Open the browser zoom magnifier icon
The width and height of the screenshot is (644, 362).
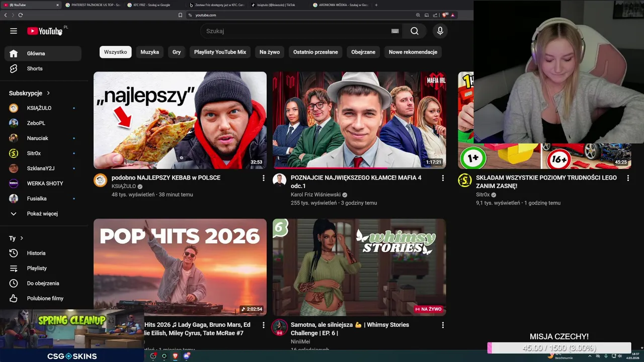point(418,15)
